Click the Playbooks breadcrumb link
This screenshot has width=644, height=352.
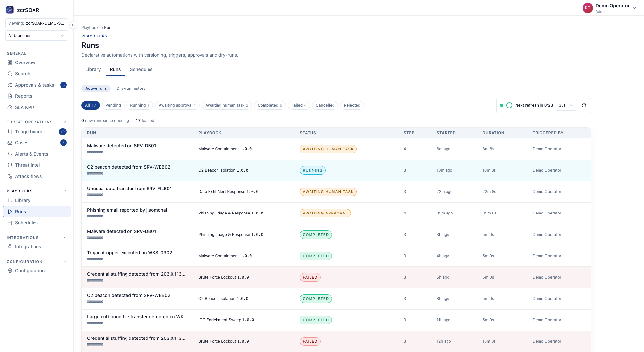click(x=91, y=28)
